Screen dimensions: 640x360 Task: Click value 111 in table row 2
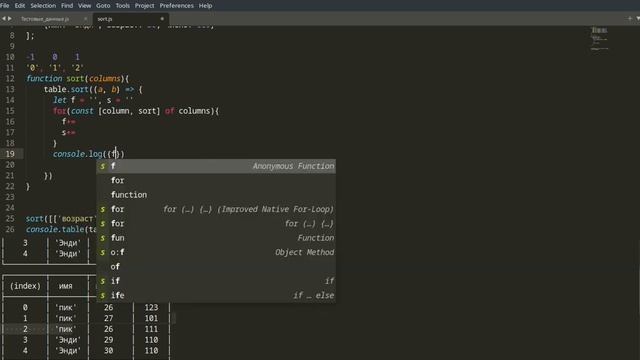tap(151, 329)
